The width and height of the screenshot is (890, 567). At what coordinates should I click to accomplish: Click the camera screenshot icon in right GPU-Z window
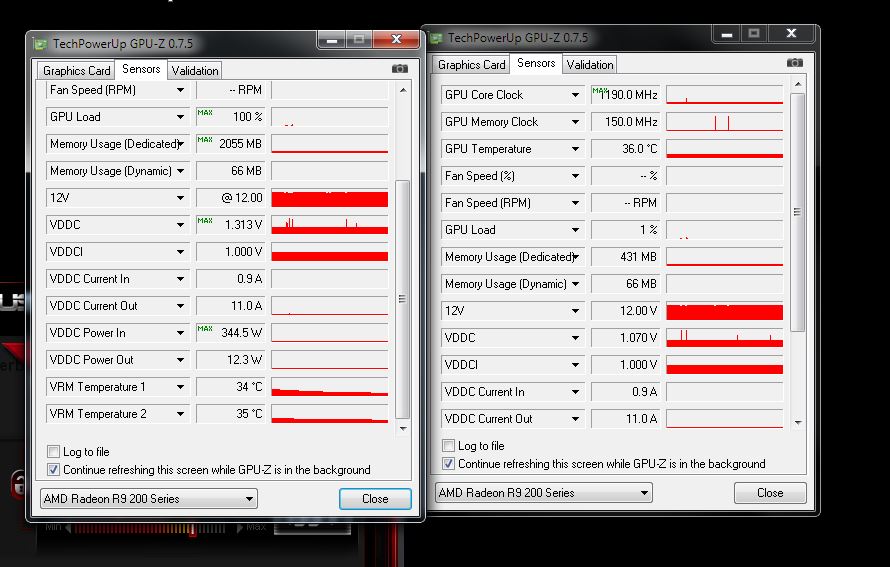click(795, 62)
